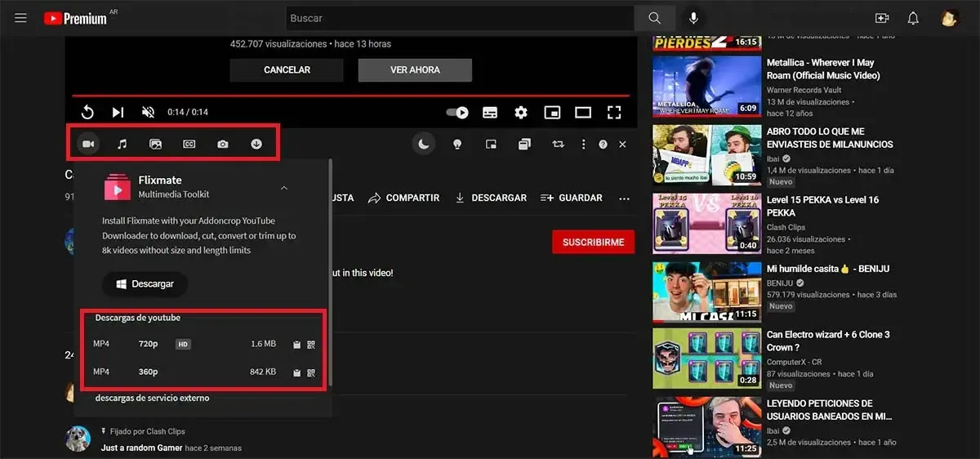Image resolution: width=980 pixels, height=459 pixels.
Task: Activate the miniplayer
Action: click(x=553, y=112)
